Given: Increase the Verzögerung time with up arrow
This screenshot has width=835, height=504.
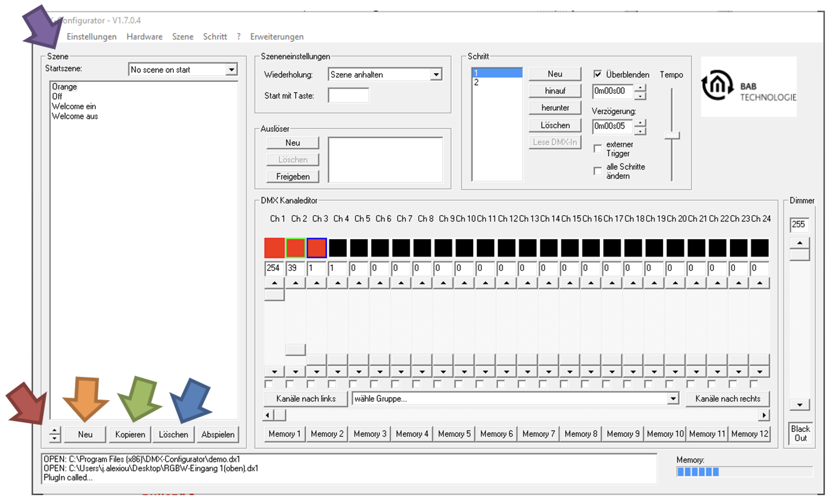Looking at the screenshot, I should (x=640, y=123).
